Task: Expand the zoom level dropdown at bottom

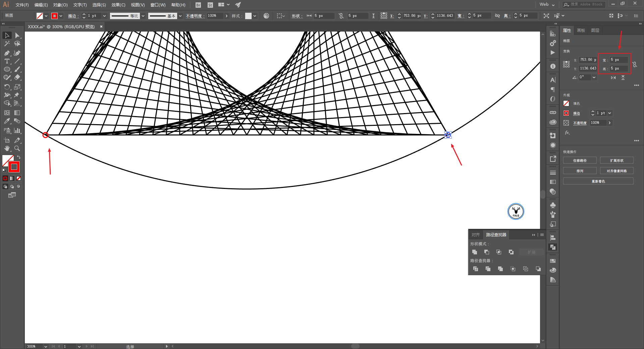Action: (46, 346)
